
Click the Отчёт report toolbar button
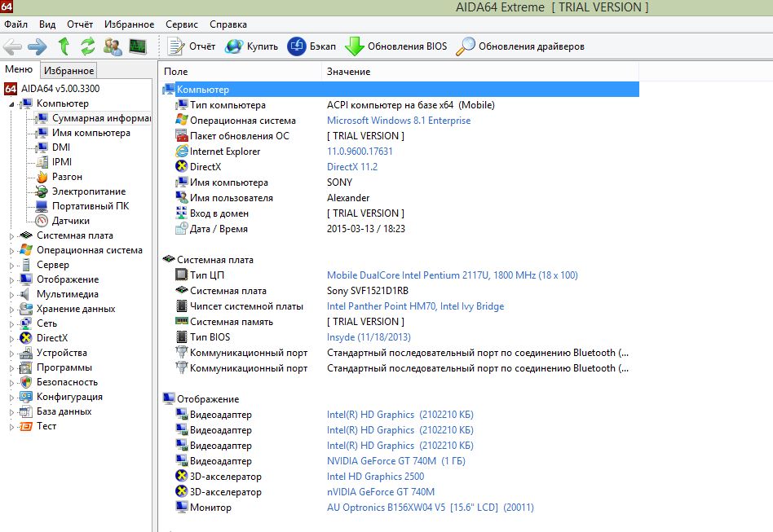pyautogui.click(x=192, y=46)
